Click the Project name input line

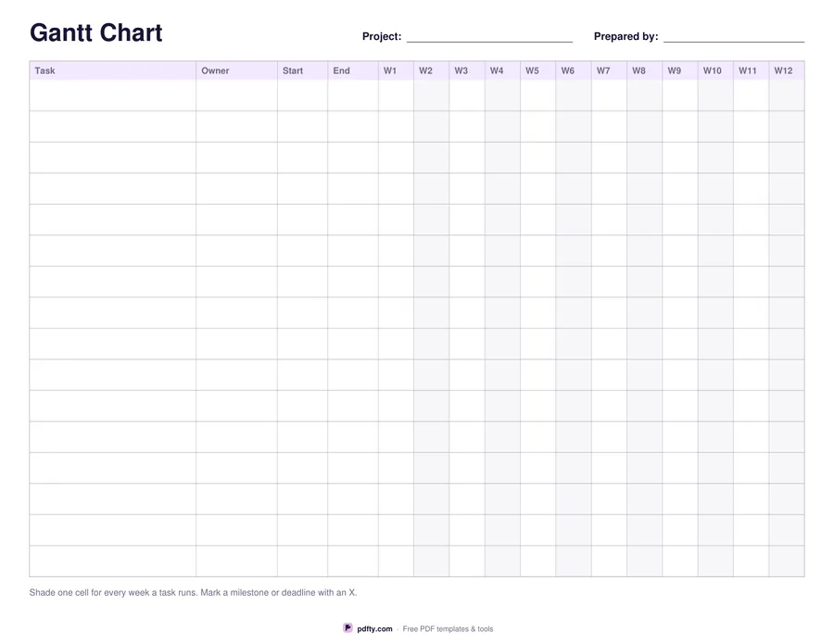(x=489, y=37)
